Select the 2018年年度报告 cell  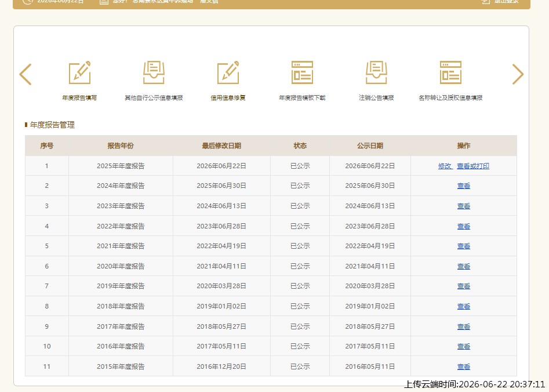[x=121, y=306]
